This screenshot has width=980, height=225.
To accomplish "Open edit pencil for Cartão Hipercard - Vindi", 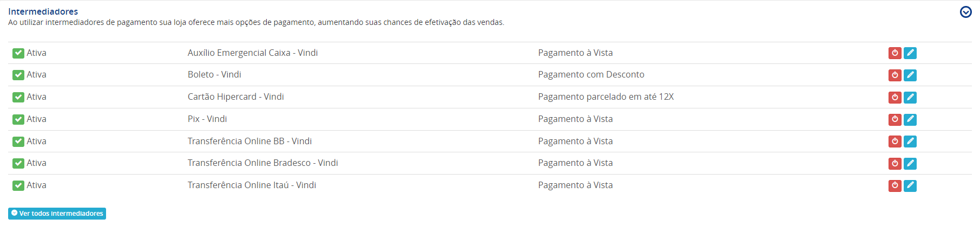I will click(x=910, y=98).
